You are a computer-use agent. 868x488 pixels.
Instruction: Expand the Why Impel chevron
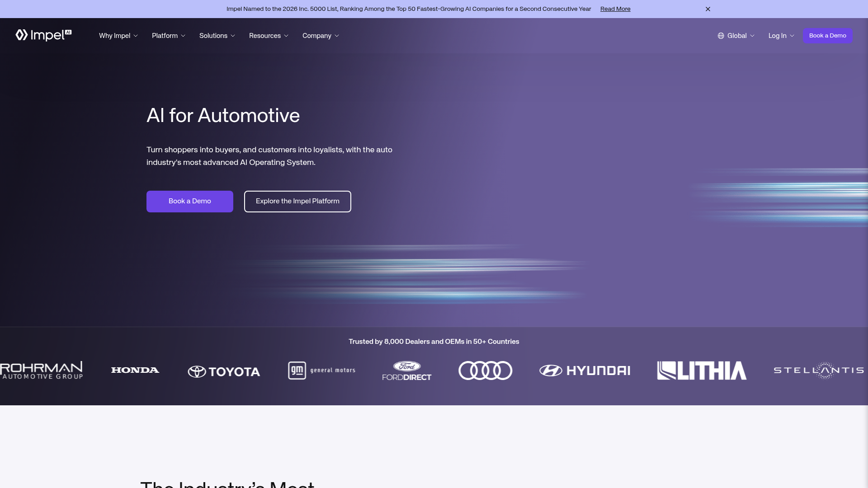click(136, 36)
